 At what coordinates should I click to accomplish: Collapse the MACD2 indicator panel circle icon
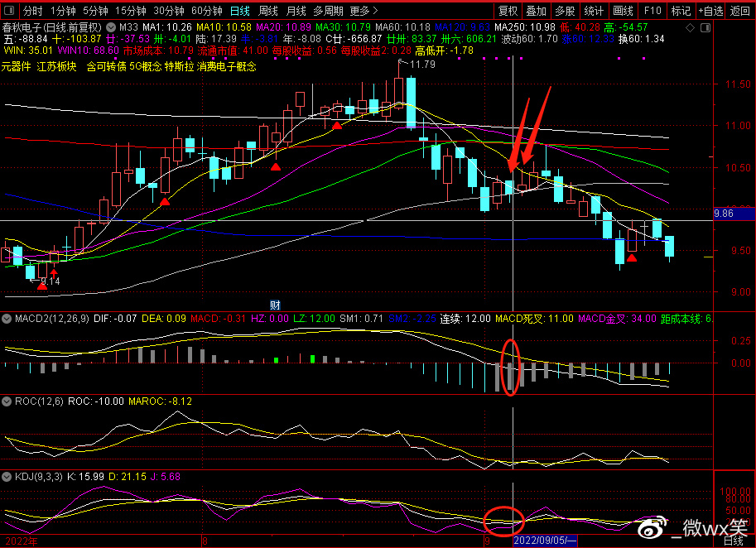(5, 319)
